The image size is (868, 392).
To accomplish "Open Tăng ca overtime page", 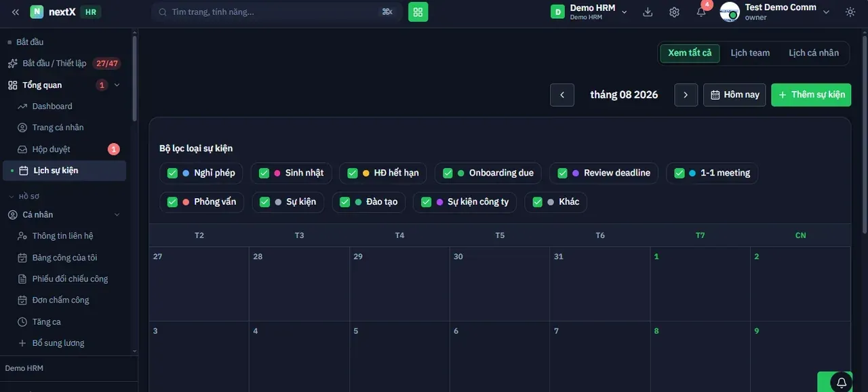I will click(x=64, y=321).
